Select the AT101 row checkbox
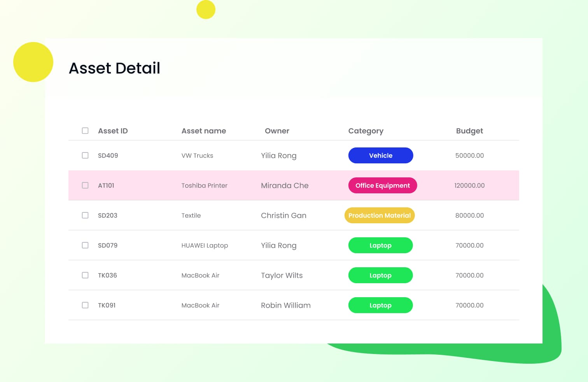 tap(85, 185)
